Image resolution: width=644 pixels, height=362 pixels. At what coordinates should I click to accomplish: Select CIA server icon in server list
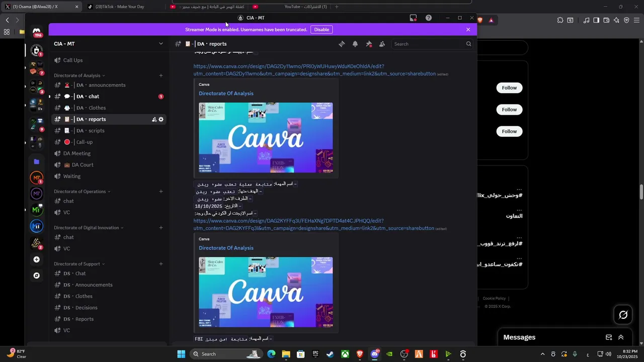point(36,50)
